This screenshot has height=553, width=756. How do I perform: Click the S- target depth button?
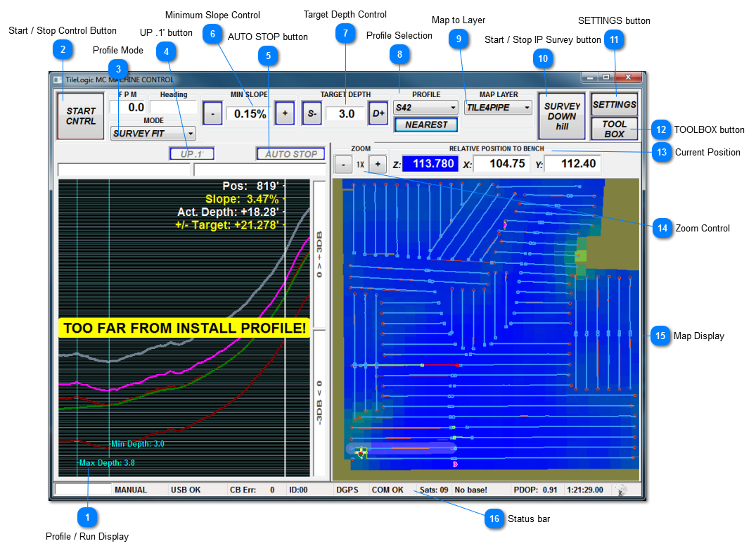click(x=312, y=113)
